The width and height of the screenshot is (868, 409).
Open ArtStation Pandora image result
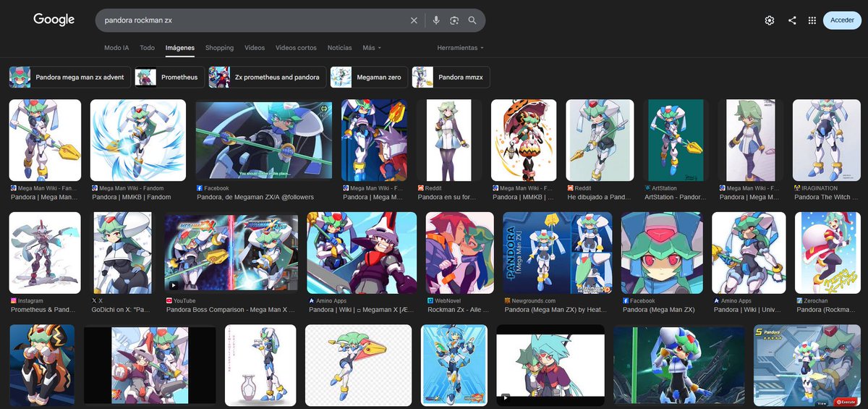tap(676, 140)
